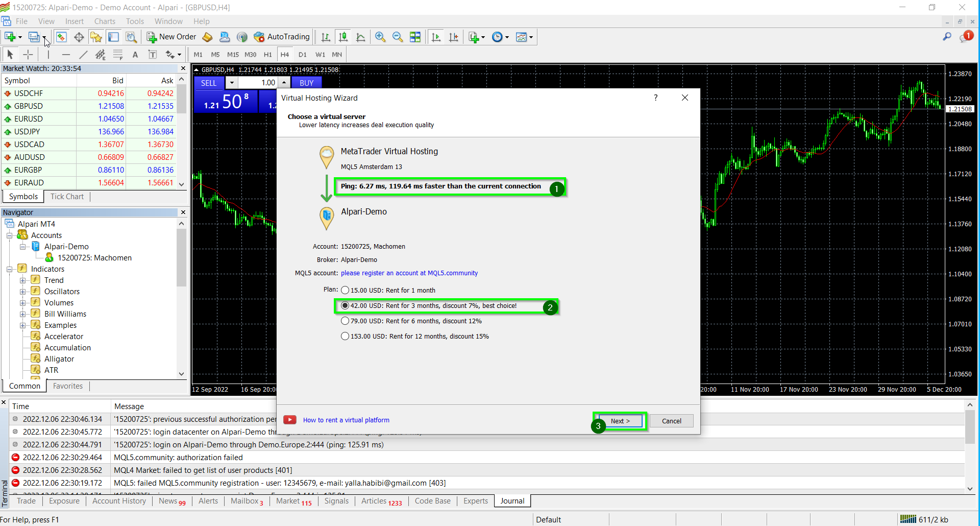The image size is (980, 526).
Task: Click the blue SELL button
Action: click(209, 83)
